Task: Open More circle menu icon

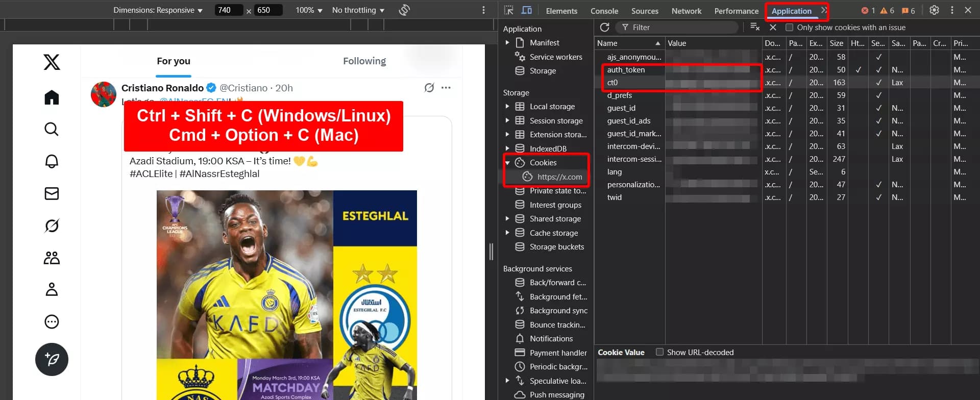Action: point(52,321)
